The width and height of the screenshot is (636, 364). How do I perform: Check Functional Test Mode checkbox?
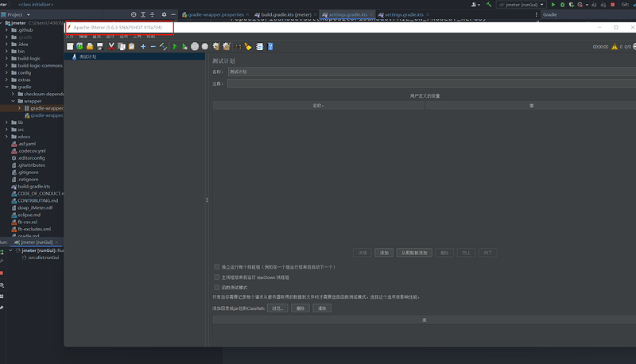pos(216,288)
